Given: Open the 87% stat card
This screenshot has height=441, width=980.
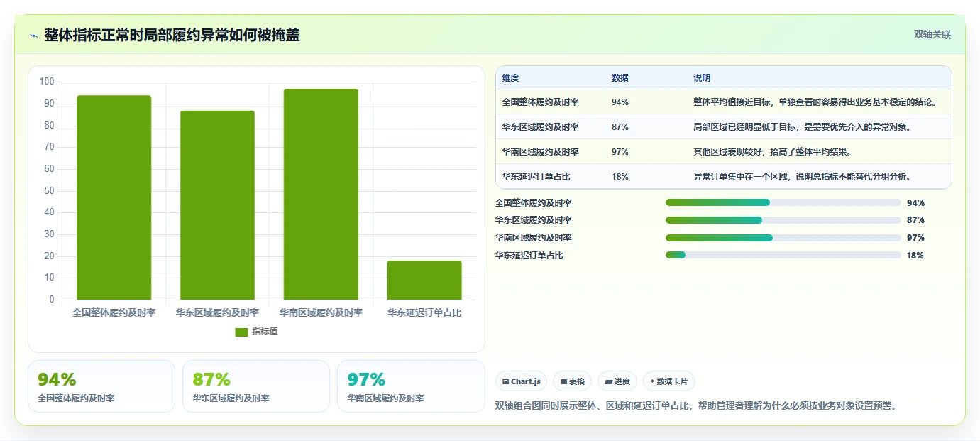Looking at the screenshot, I should 256,386.
